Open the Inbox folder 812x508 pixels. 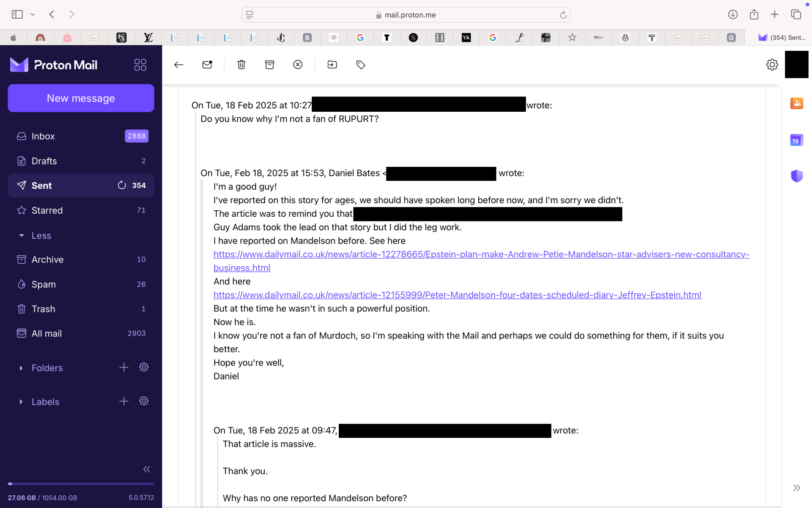(x=43, y=136)
